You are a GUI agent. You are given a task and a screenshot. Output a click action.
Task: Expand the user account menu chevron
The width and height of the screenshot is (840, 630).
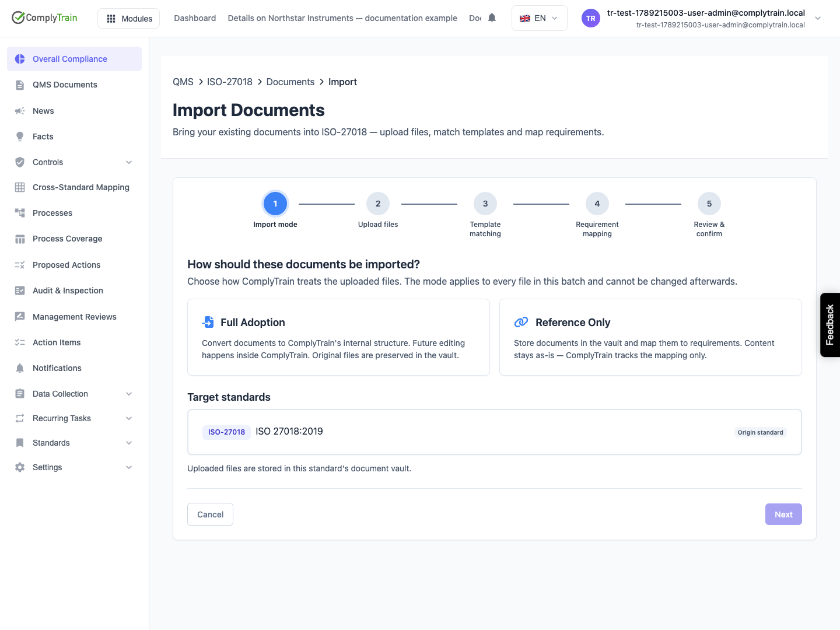coord(818,18)
